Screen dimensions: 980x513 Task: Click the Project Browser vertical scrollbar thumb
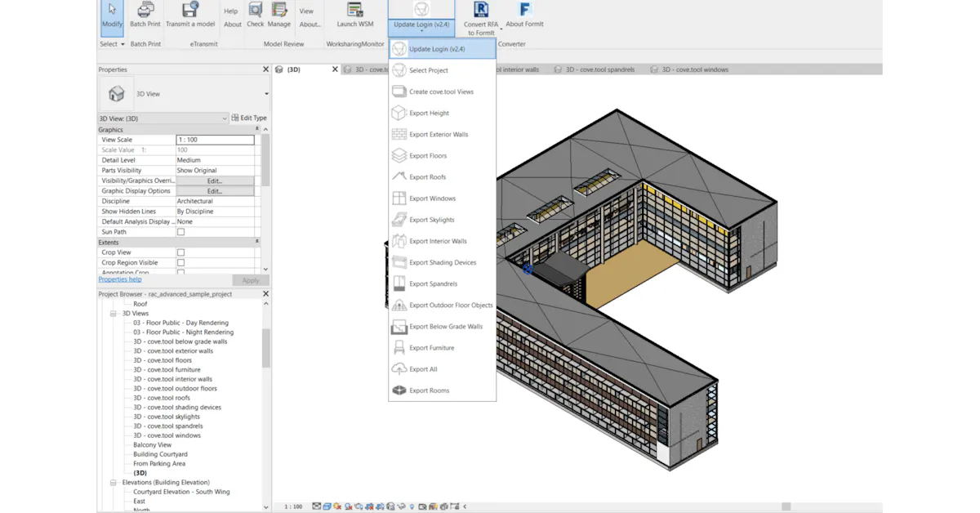coord(266,348)
